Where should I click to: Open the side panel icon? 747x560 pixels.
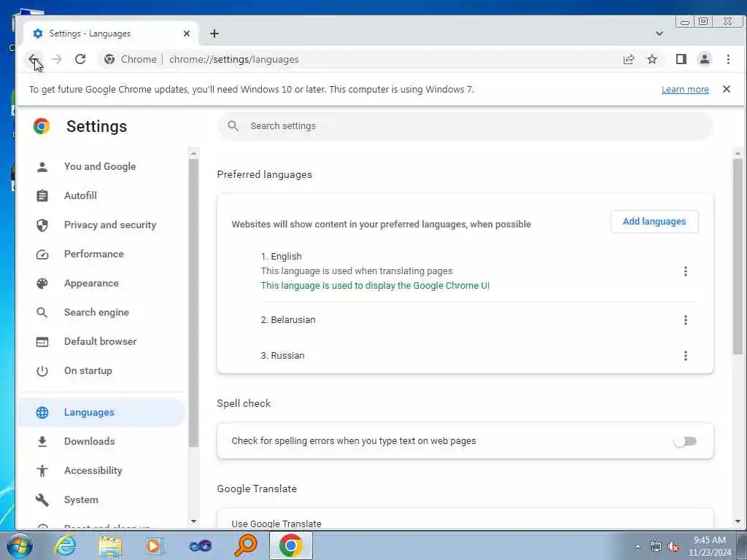click(681, 59)
